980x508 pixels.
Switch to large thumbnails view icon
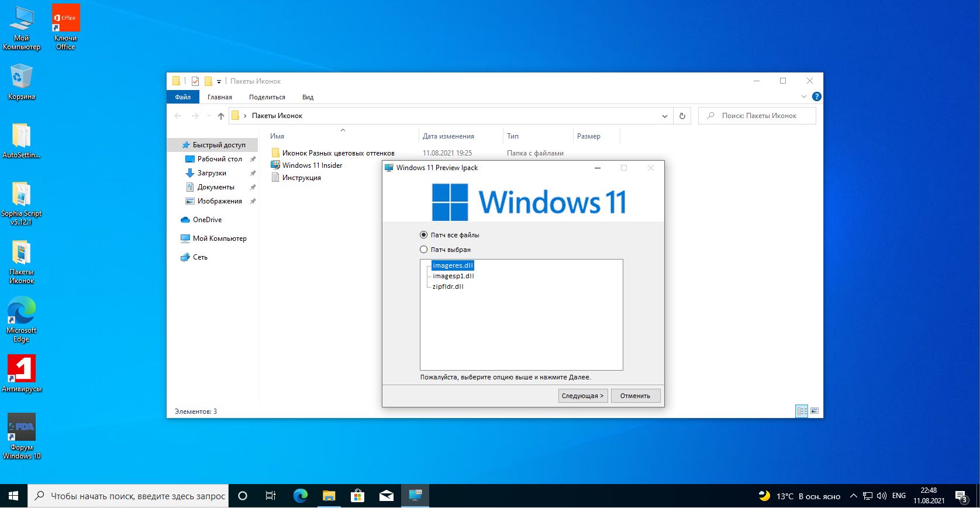point(815,412)
